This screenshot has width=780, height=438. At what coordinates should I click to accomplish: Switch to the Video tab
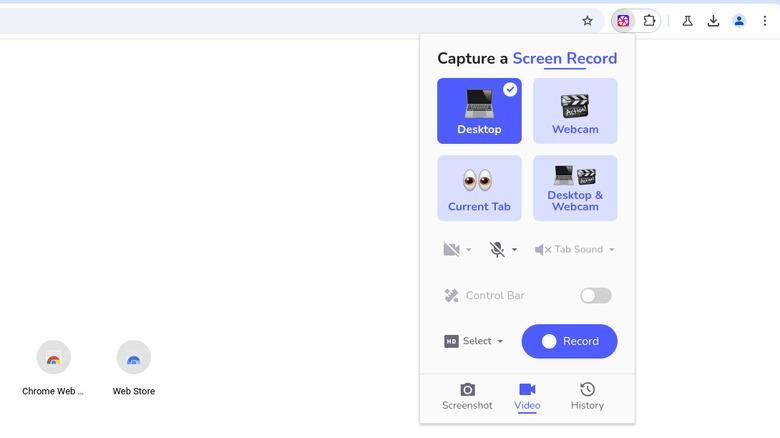tap(527, 397)
